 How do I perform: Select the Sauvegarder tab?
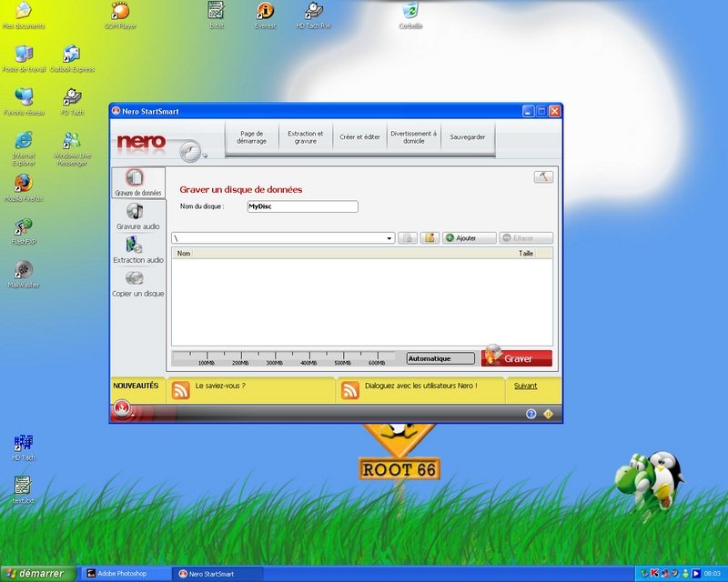pyautogui.click(x=468, y=137)
